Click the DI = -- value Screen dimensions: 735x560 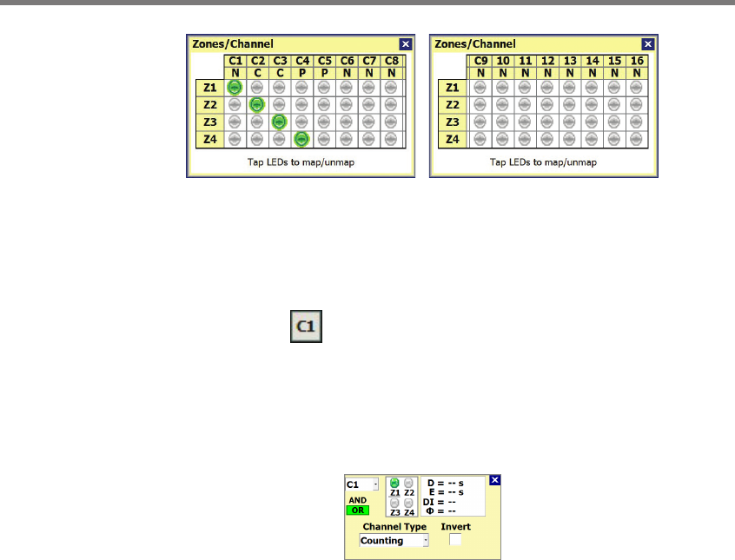pos(440,502)
